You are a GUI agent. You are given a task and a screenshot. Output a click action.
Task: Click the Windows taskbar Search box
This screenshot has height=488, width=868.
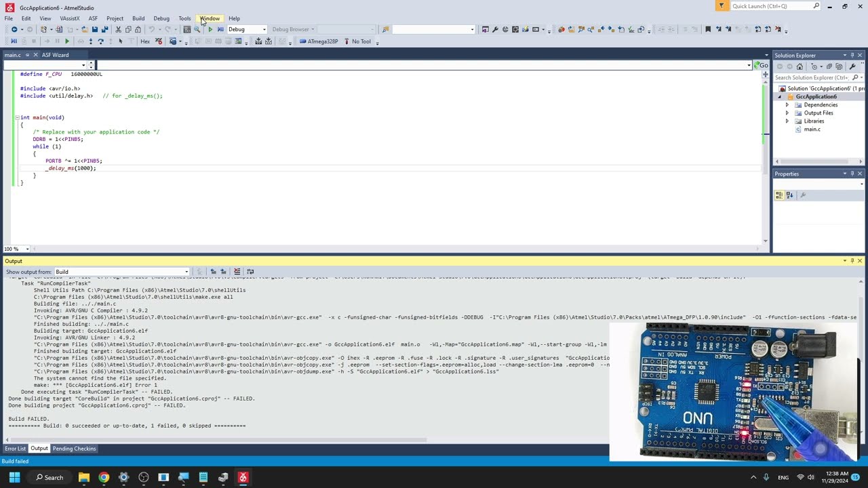coord(50,477)
